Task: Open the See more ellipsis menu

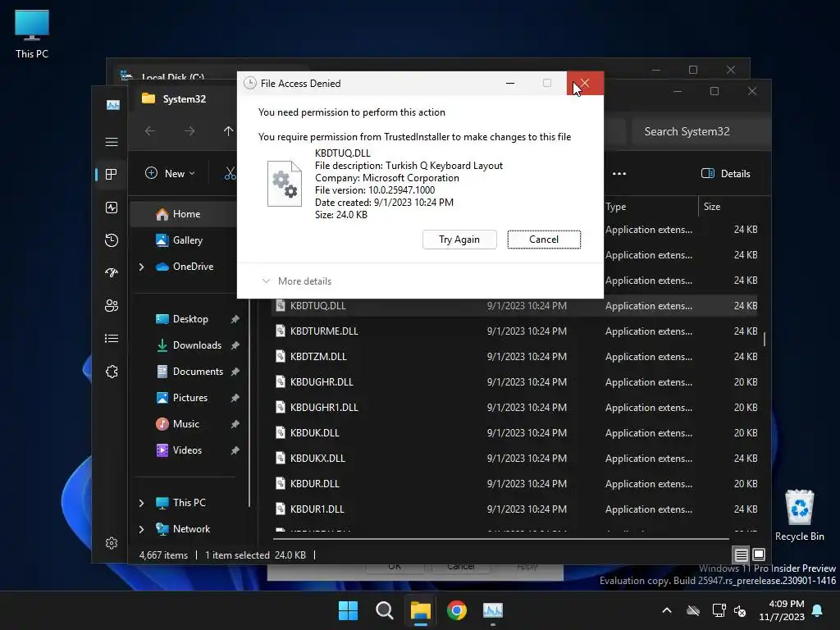Action: [619, 174]
